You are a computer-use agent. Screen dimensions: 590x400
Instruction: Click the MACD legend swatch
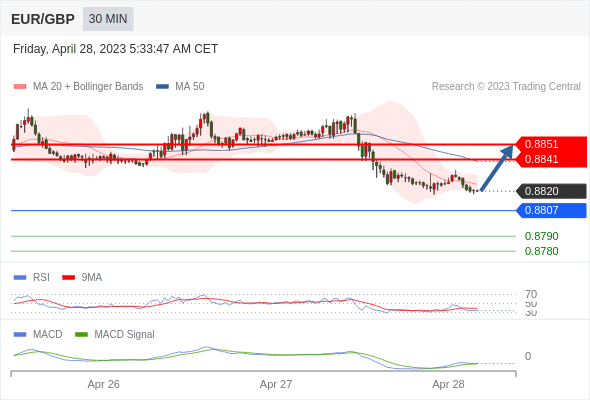tap(20, 335)
